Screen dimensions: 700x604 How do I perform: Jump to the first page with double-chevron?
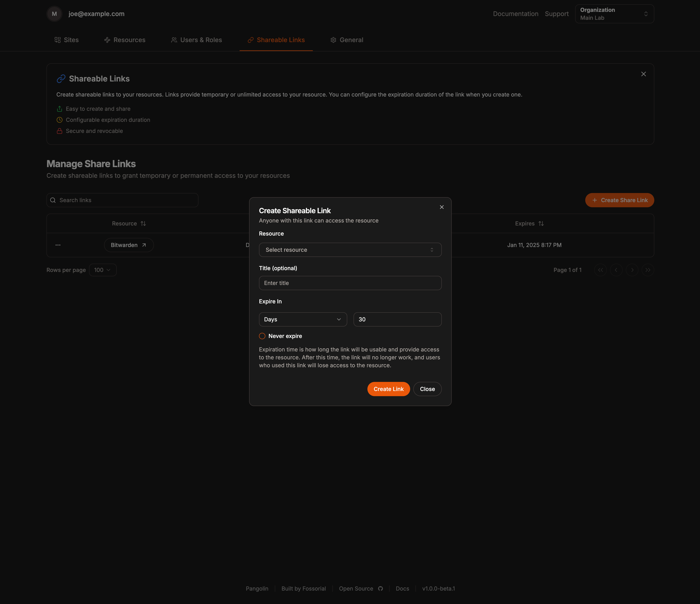point(600,270)
